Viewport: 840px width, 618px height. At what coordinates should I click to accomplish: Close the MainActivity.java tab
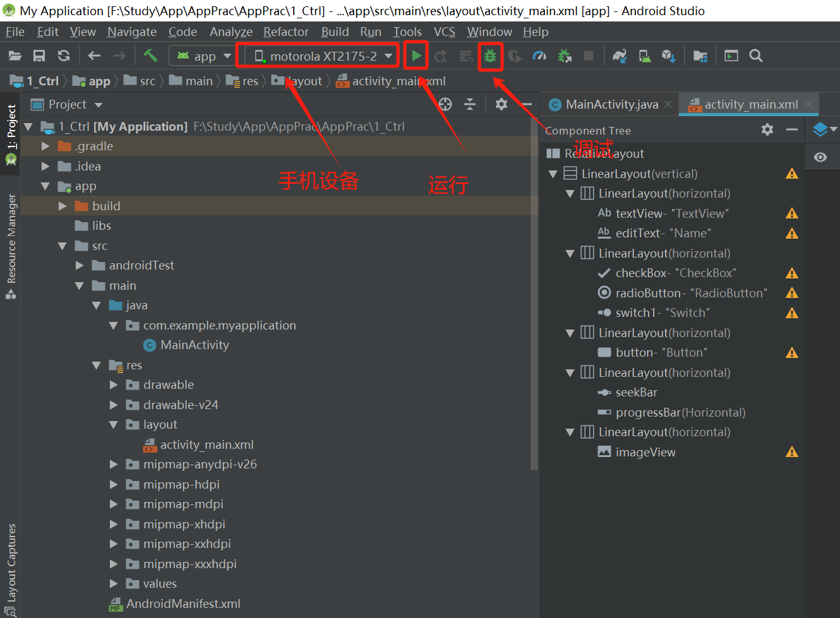[x=668, y=104]
